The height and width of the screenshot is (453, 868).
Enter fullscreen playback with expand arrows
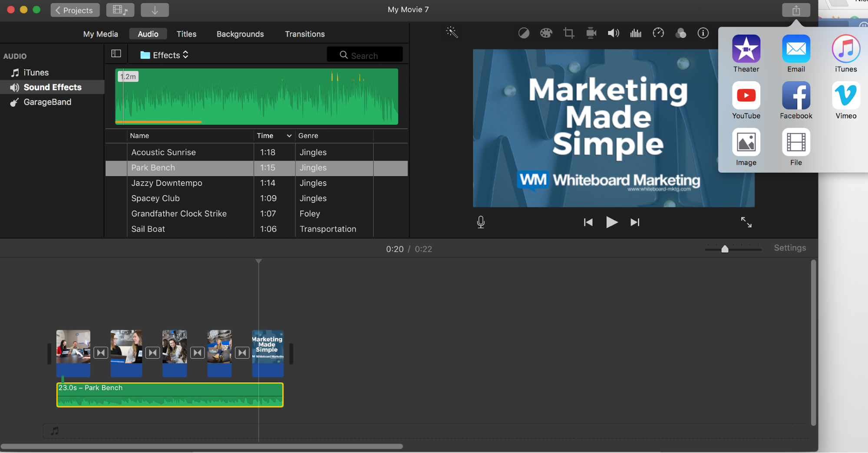coord(746,222)
